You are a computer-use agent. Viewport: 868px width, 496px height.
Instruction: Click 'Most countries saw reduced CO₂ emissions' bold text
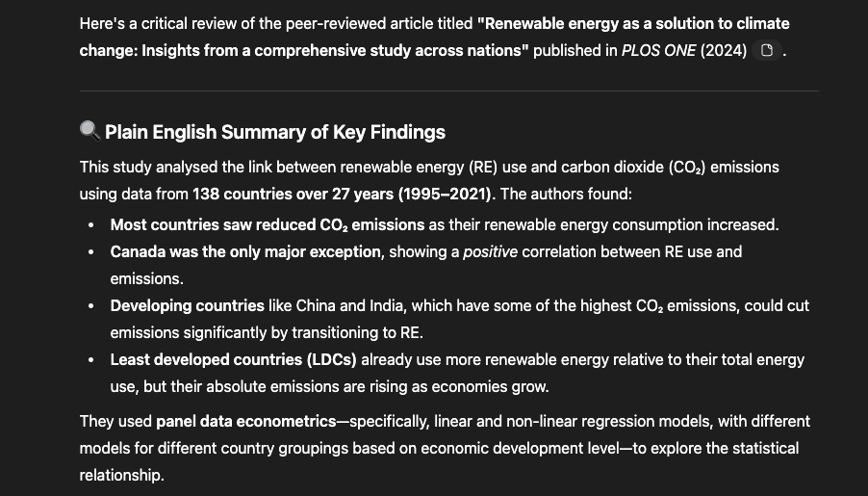[268, 224]
